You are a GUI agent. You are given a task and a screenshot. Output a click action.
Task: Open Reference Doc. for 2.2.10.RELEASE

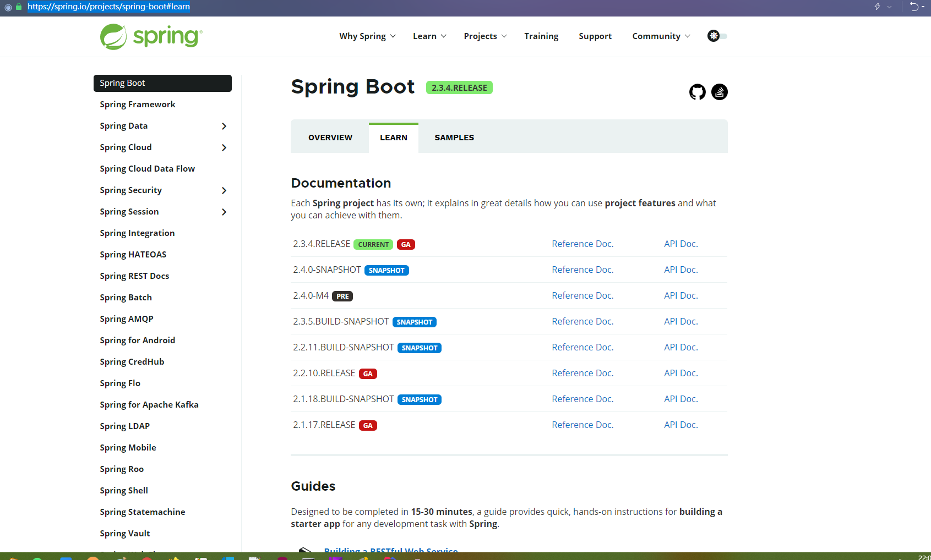582,373
